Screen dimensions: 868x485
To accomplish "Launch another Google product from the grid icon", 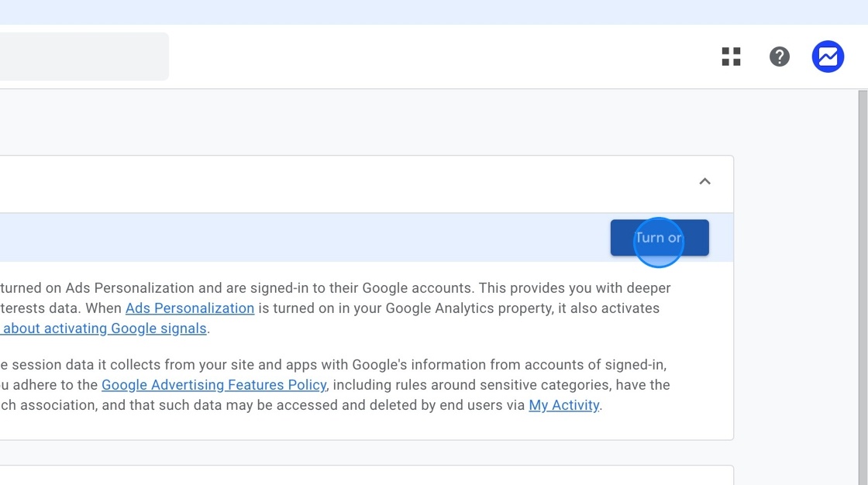I will click(x=731, y=57).
